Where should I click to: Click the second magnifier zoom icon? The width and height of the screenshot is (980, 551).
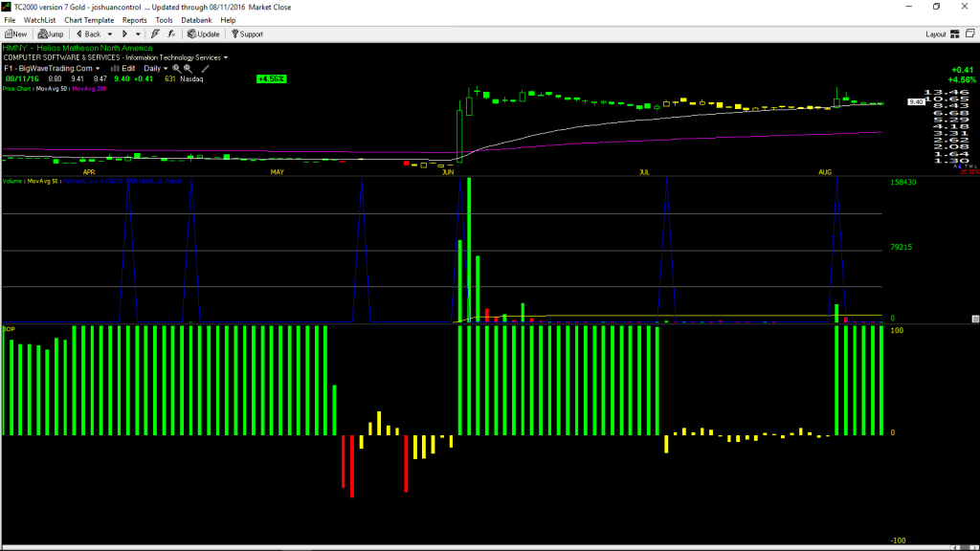tap(188, 69)
